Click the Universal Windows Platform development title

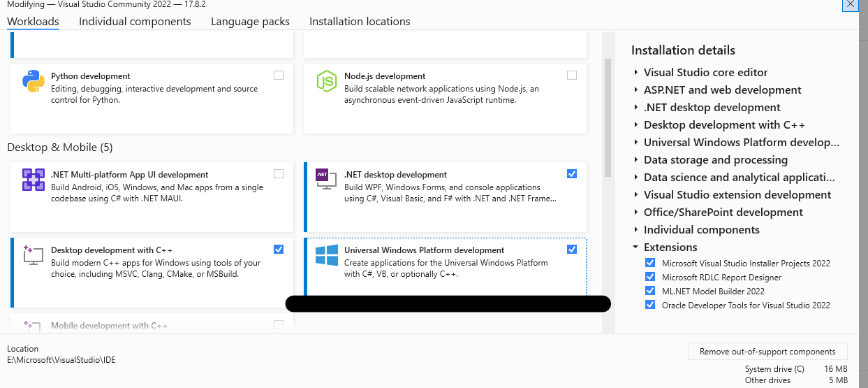tap(424, 250)
